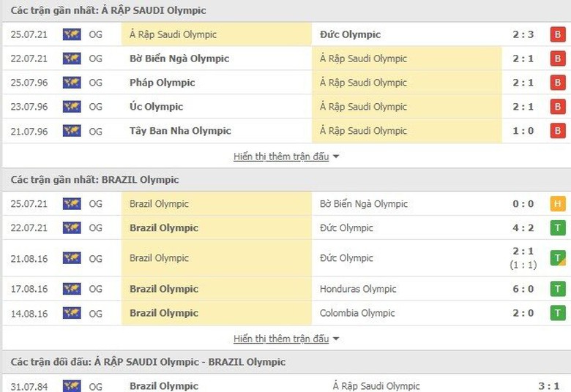
Task: Click the dropdown arrow after the first 'Hiển thị thêm trận đấu'
Action: 336,157
